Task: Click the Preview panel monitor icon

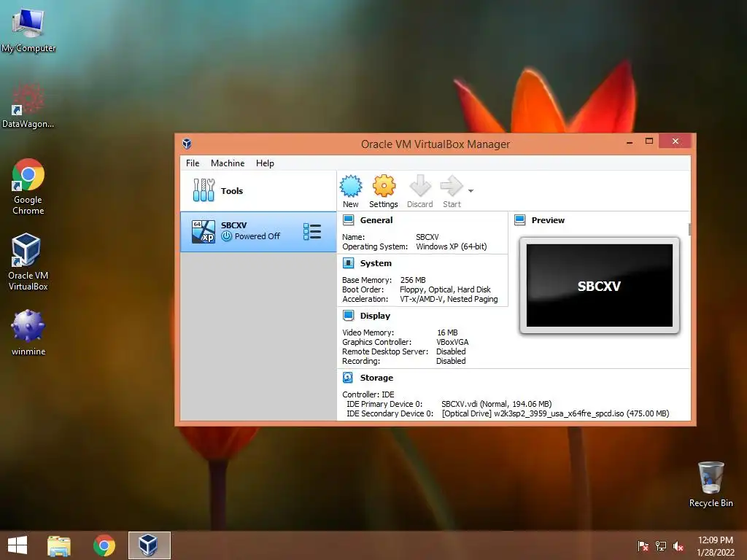Action: (x=519, y=220)
